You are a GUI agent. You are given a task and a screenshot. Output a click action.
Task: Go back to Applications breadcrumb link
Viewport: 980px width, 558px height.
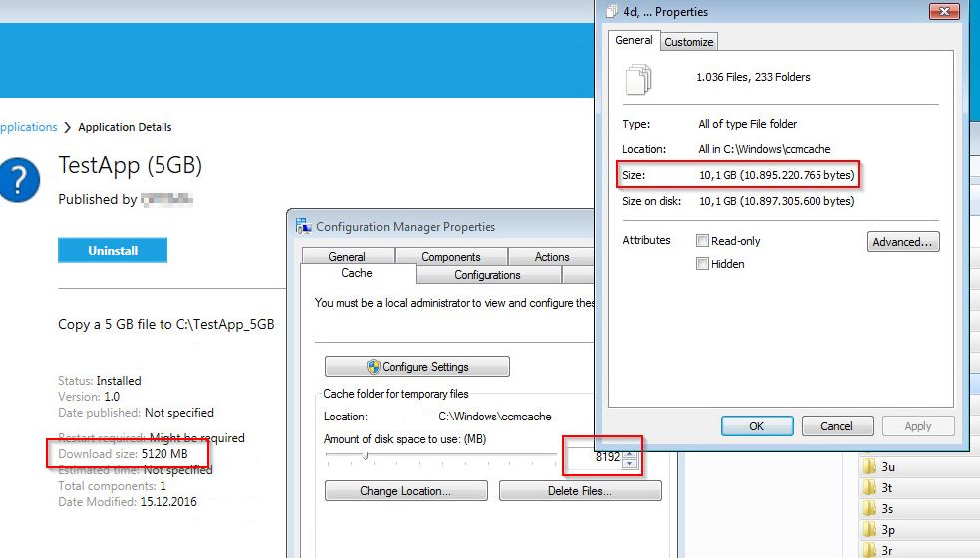coord(28,127)
